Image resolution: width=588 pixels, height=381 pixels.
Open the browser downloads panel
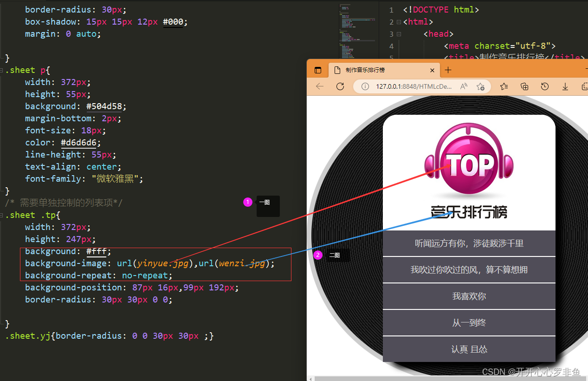click(565, 86)
